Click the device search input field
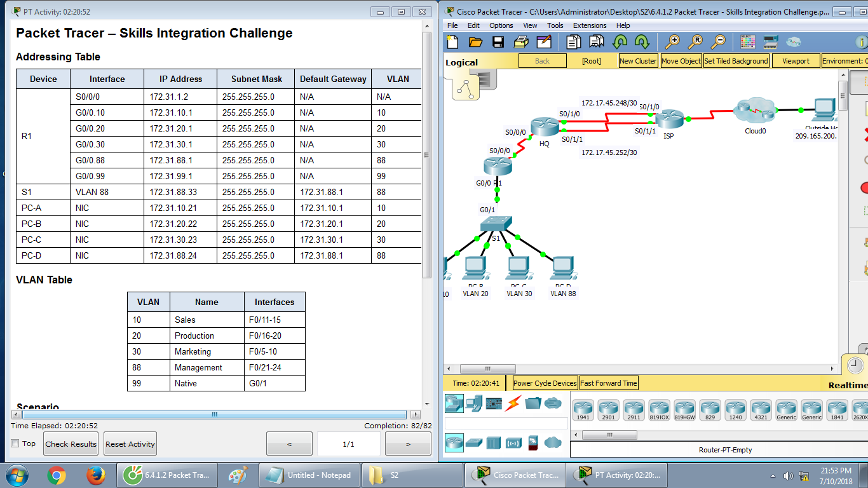 click(506, 423)
